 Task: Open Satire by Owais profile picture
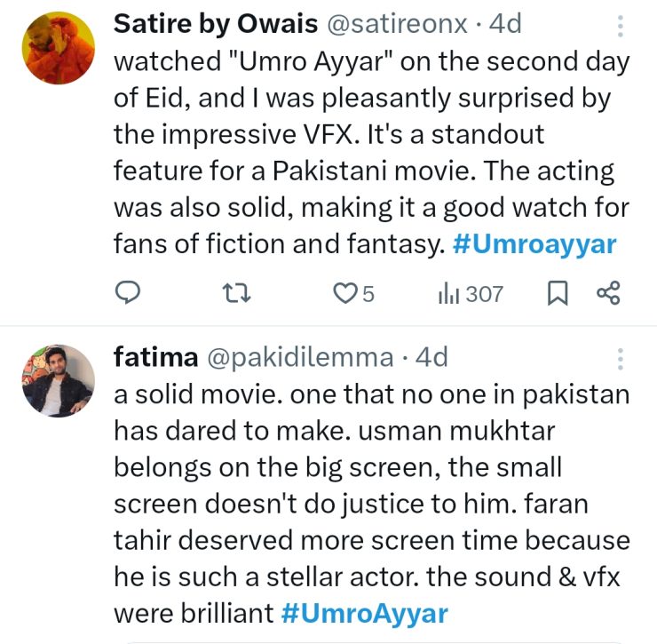tap(57, 48)
